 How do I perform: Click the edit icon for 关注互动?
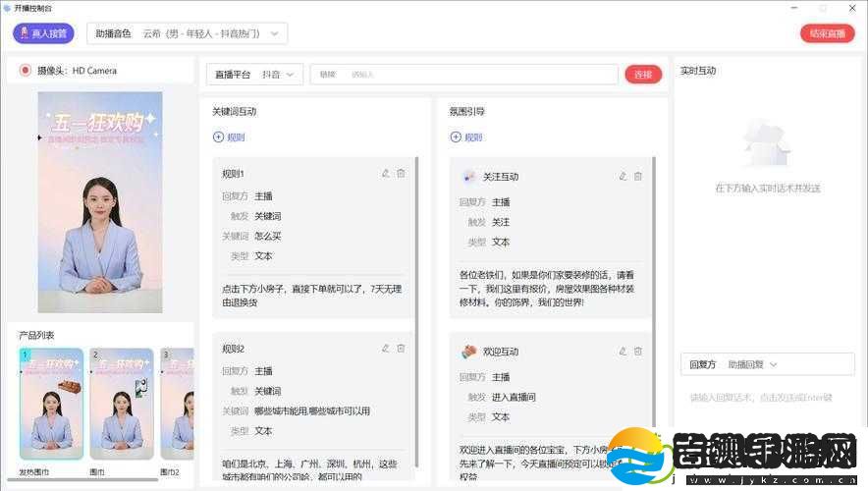tap(623, 176)
